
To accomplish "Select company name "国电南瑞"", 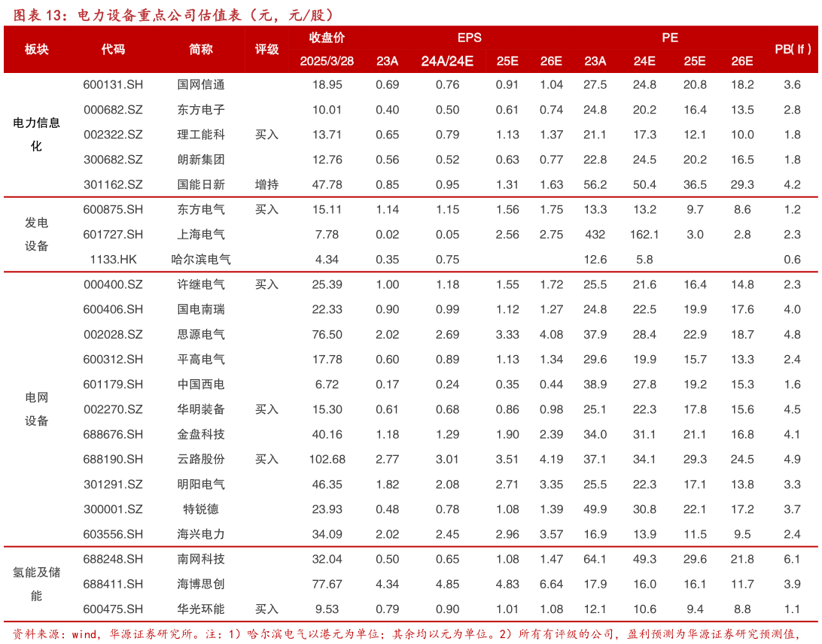I will tap(201, 310).
